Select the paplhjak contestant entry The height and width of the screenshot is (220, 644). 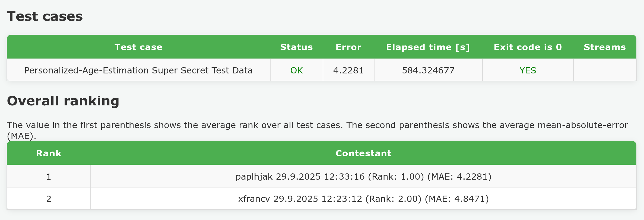click(x=363, y=177)
